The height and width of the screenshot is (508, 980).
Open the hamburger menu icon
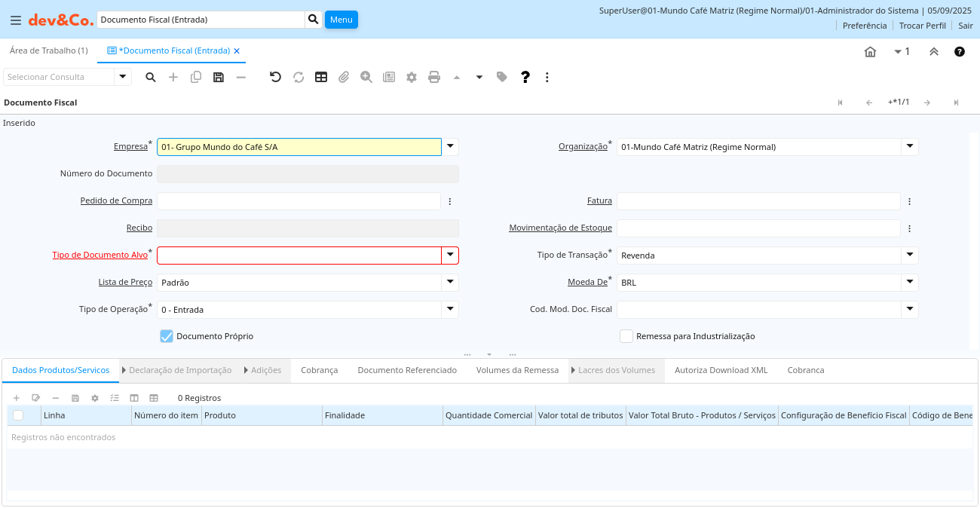(x=16, y=20)
